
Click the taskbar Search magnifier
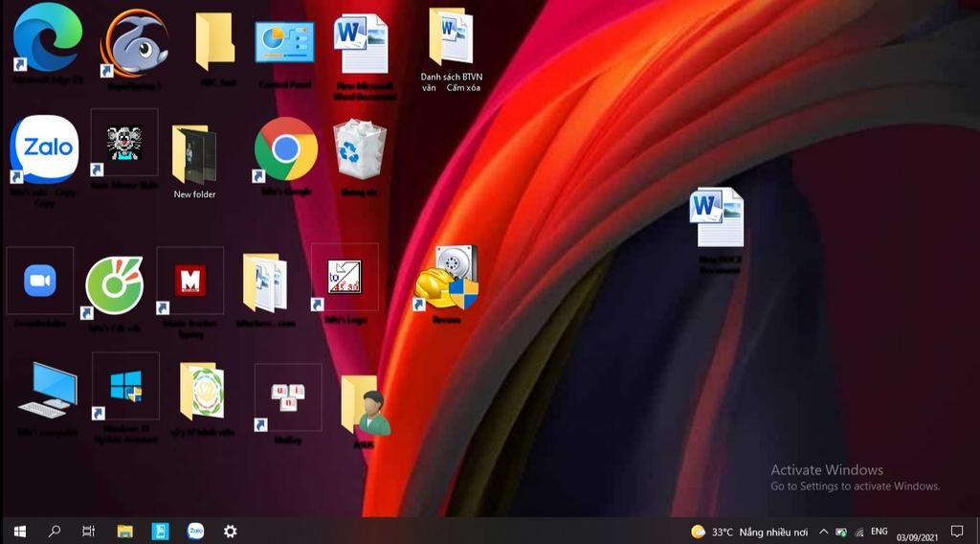55,532
